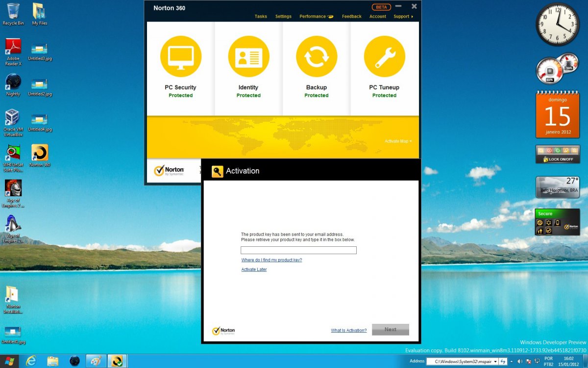Toggle LOCK ON/OFF in the gadget

point(558,159)
